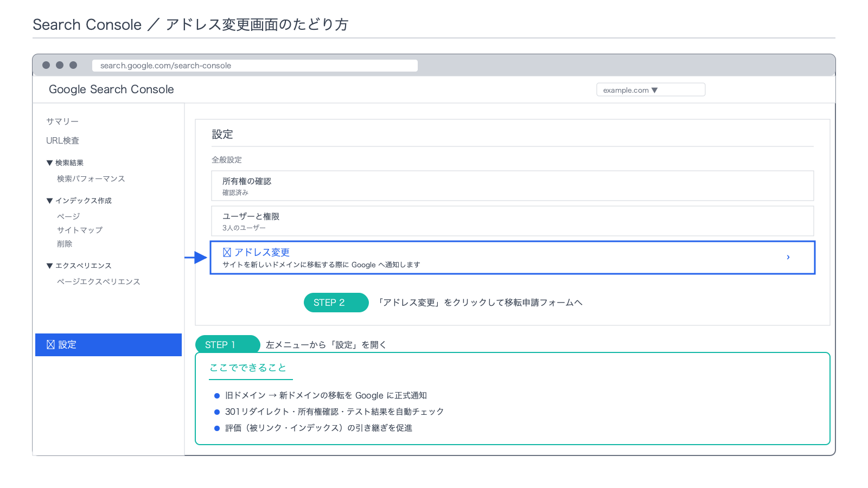Viewport: 868px width, 488px height.
Task: Open the example.com property dropdown
Action: tap(650, 90)
